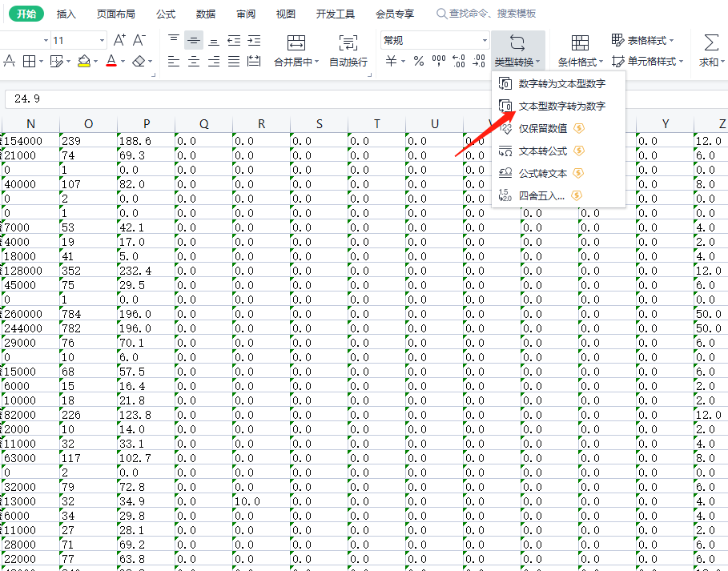
Task: Center text horizontally
Action: [194, 61]
